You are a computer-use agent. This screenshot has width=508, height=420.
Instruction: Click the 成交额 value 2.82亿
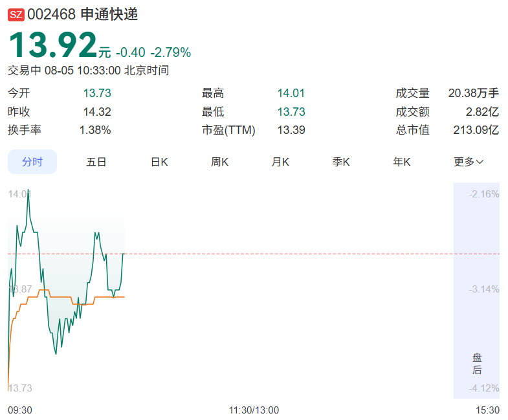[482, 112]
